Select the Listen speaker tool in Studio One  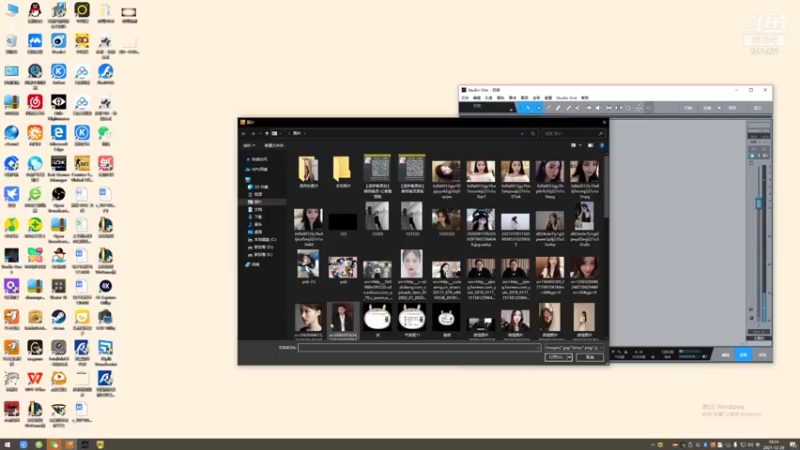(x=598, y=108)
